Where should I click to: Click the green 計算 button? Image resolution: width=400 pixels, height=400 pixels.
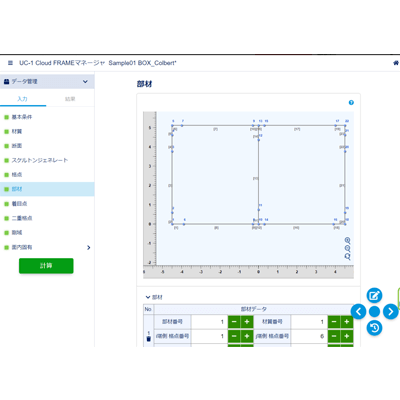coord(46,266)
